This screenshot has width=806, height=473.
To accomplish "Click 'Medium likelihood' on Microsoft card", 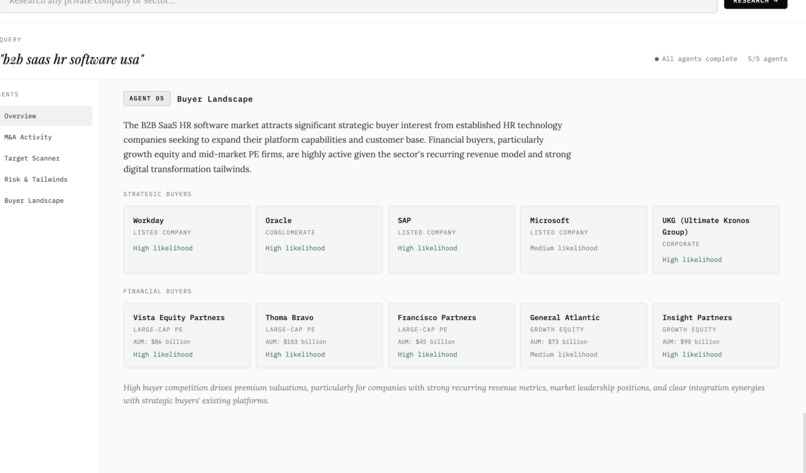I will 563,248.
